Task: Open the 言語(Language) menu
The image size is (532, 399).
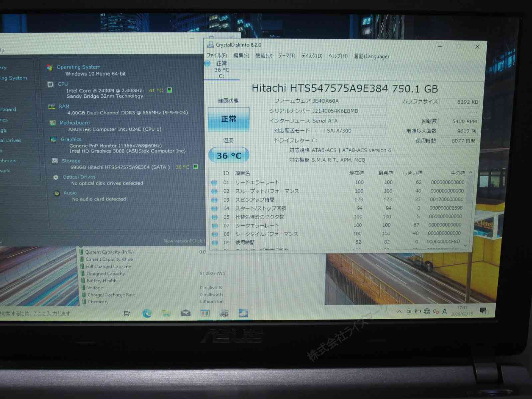Action: click(x=371, y=56)
